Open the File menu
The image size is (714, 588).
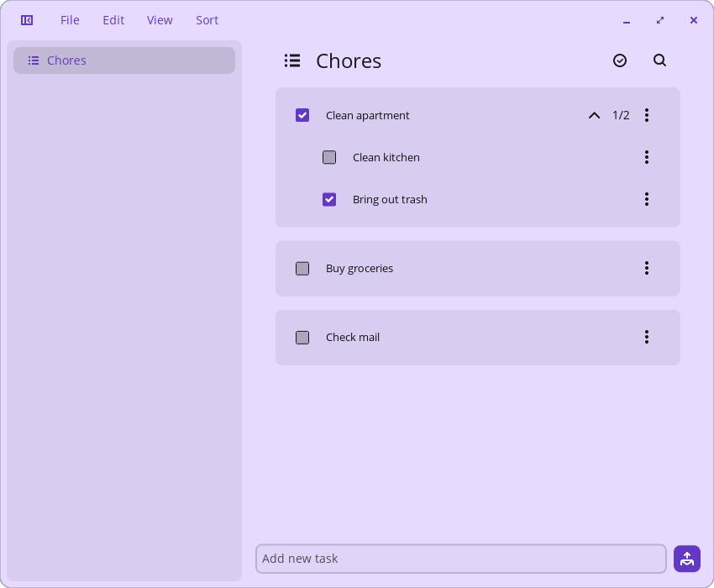pos(70,20)
